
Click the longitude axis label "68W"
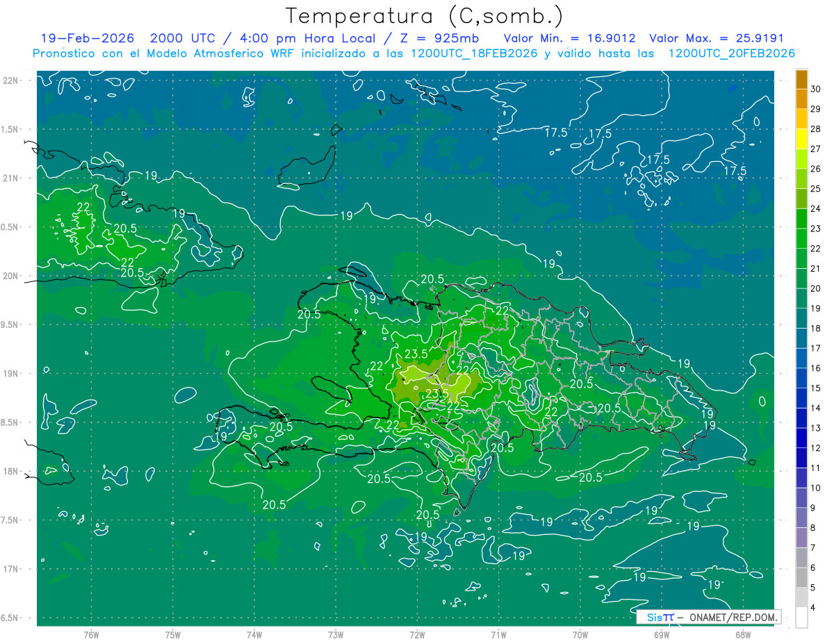743,634
